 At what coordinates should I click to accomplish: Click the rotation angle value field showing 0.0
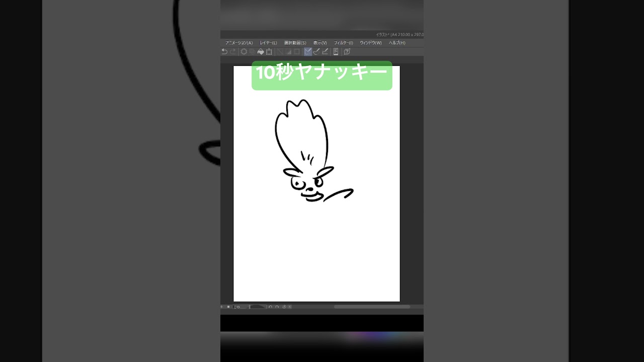click(x=236, y=306)
